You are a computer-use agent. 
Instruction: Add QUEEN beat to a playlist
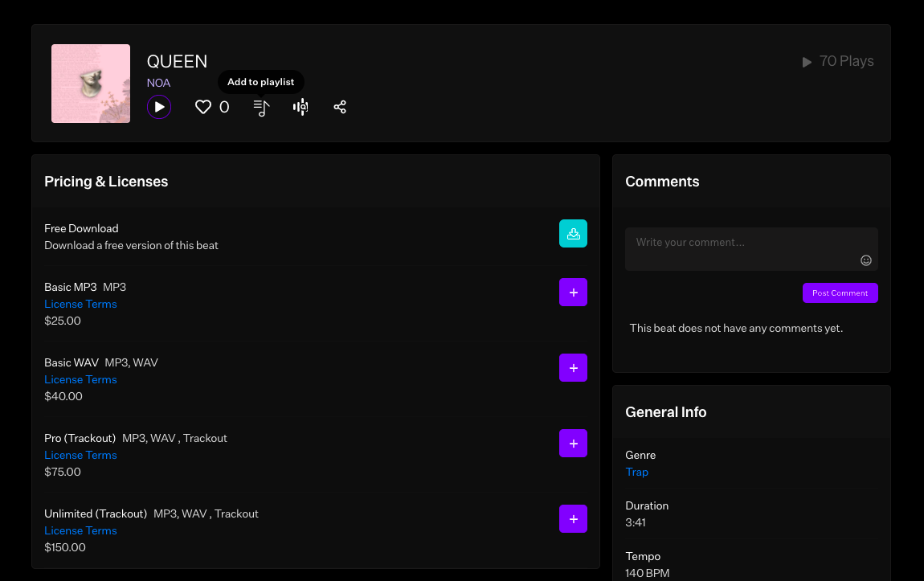[262, 108]
